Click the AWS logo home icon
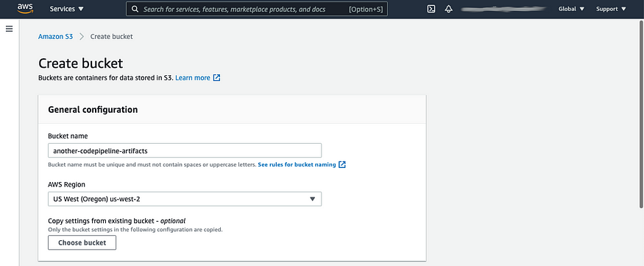This screenshot has width=644, height=266. (25, 9)
